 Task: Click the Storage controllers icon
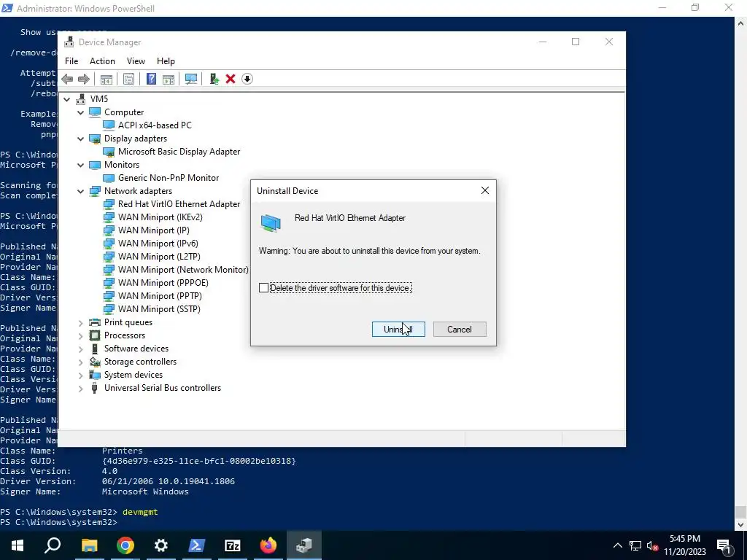(95, 362)
